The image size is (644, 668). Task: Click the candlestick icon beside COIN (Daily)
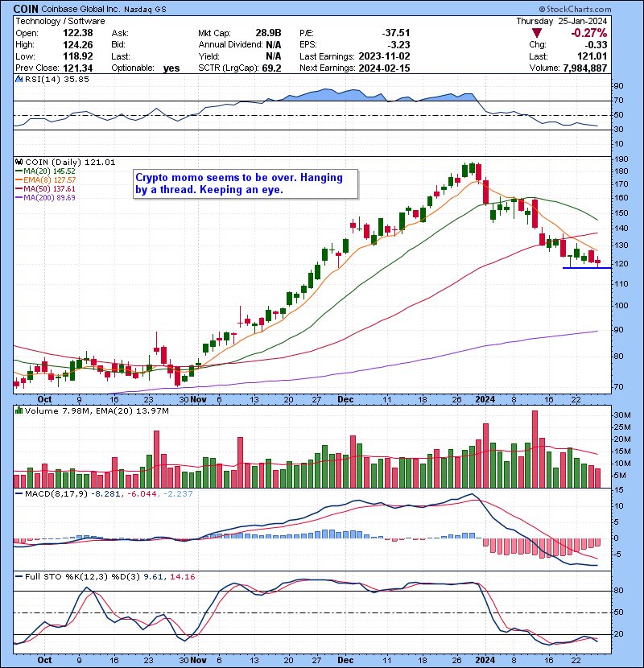coord(19,162)
